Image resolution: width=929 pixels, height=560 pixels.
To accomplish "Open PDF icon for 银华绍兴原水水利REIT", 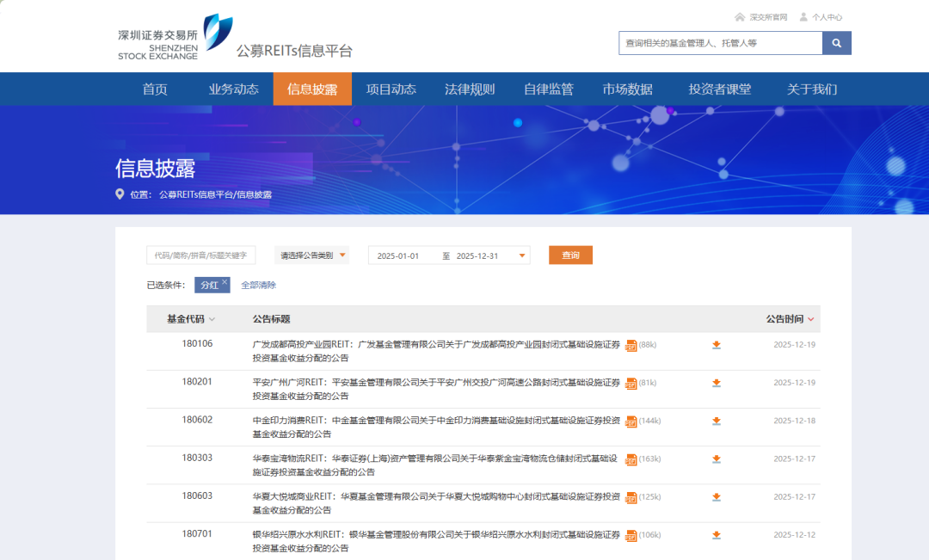I will tap(631, 535).
